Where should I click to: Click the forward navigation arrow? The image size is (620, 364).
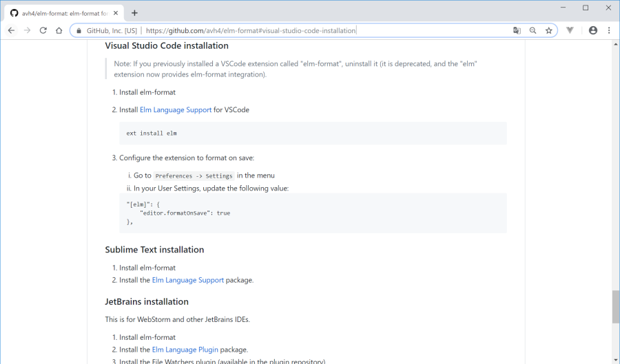tap(27, 30)
